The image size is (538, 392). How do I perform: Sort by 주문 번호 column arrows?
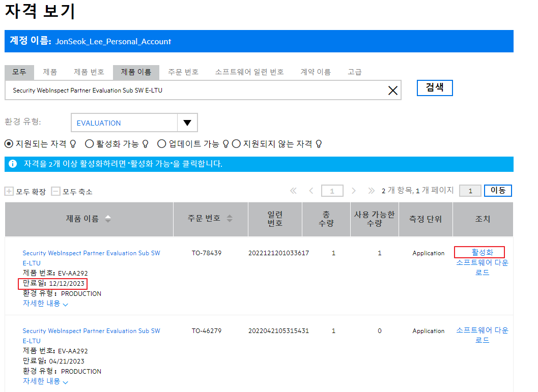click(x=230, y=218)
